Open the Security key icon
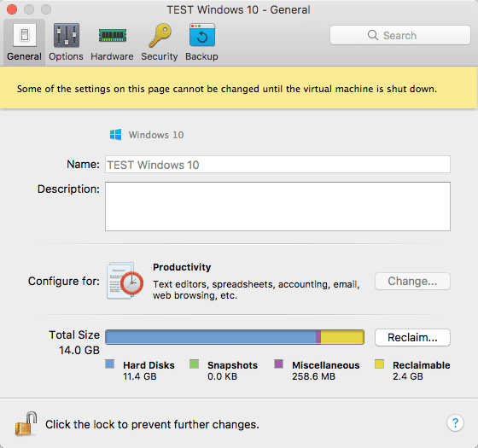 tap(160, 35)
